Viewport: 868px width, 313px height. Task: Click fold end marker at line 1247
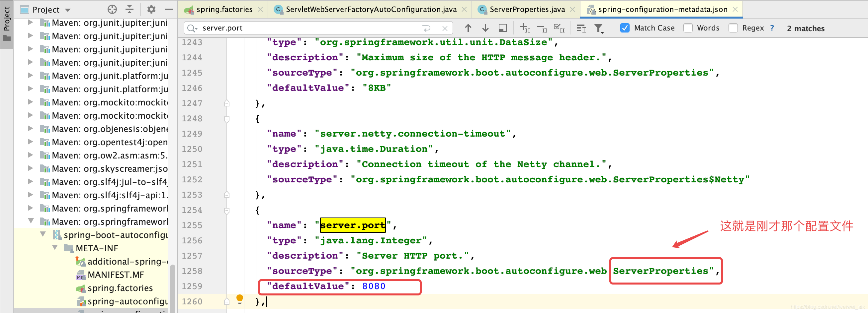point(227,103)
